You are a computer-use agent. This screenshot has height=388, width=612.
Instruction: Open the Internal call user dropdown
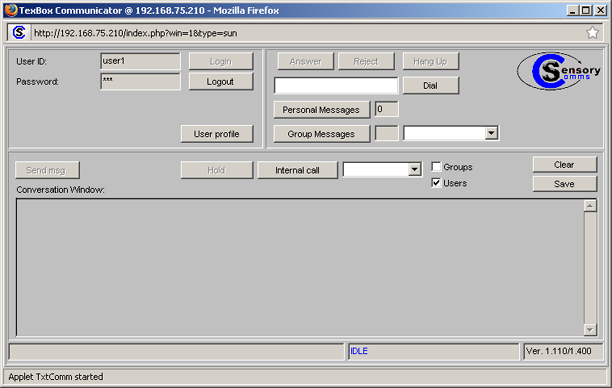point(414,170)
